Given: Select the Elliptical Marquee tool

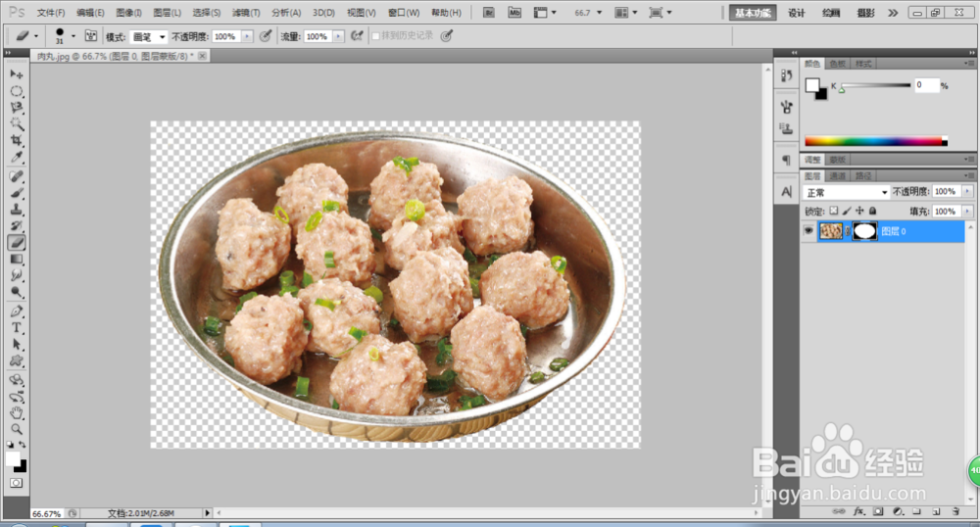Looking at the screenshot, I should 17,91.
